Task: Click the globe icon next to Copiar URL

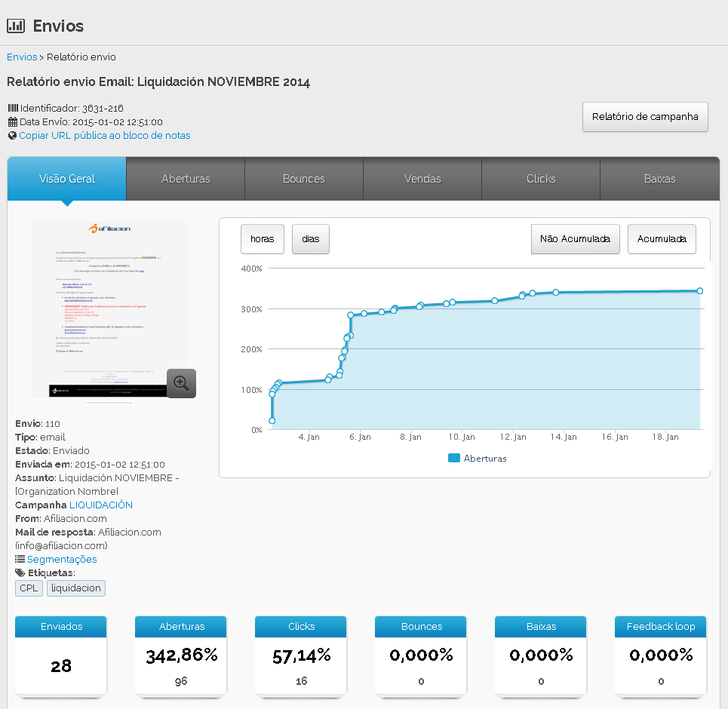Action: click(x=12, y=136)
